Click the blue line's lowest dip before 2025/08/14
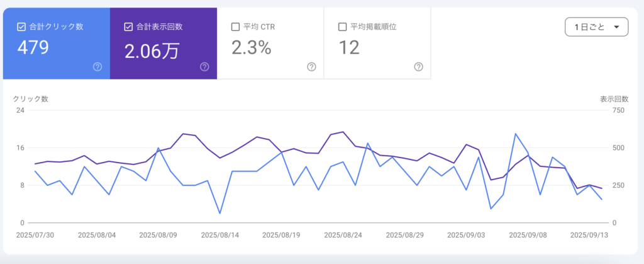Image resolution: width=644 pixels, height=264 pixels. pyautogui.click(x=219, y=214)
